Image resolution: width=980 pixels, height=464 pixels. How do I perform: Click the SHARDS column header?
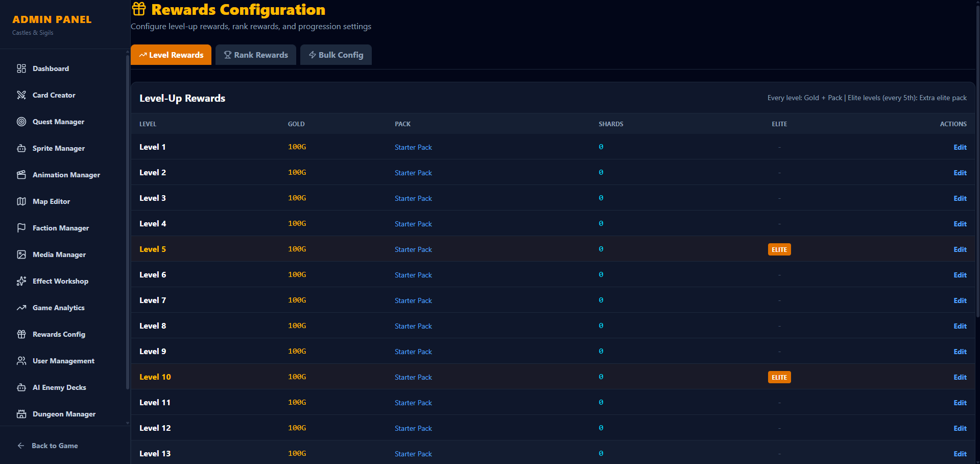coord(611,124)
